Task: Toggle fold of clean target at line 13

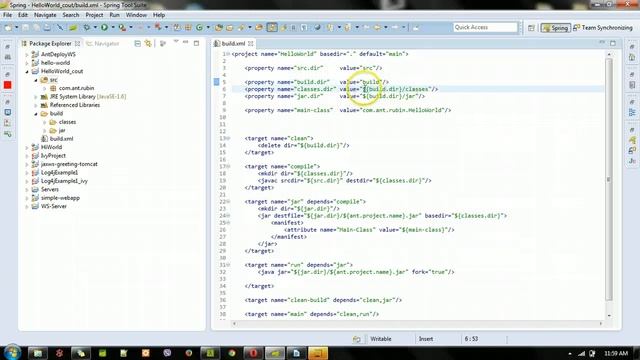Action: [x=228, y=138]
